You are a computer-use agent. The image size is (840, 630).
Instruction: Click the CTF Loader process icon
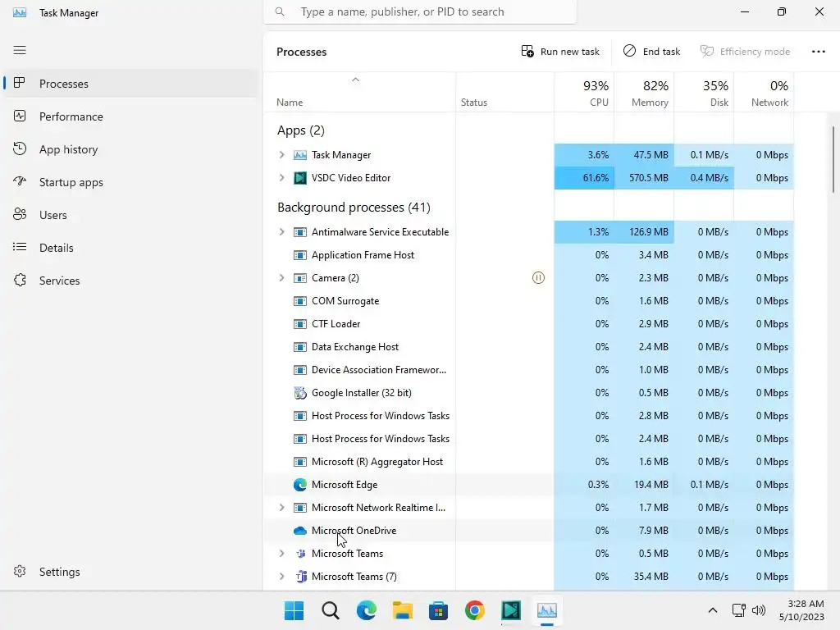point(300,324)
